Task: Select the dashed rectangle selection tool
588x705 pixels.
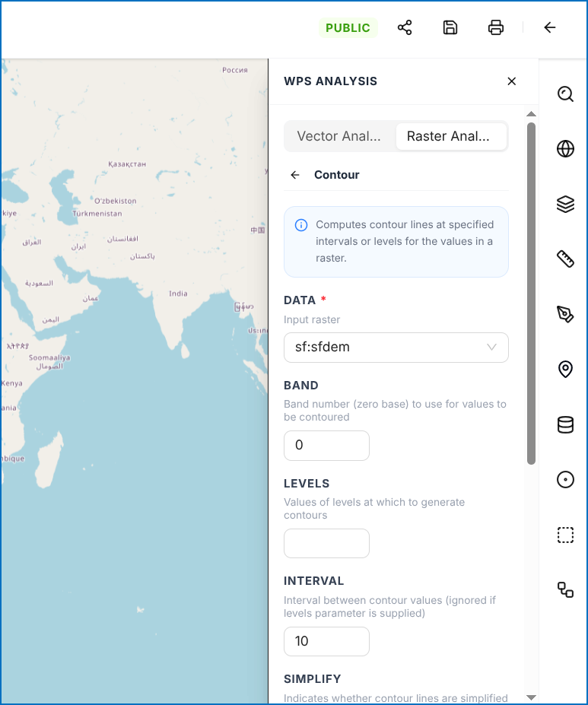Action: [x=565, y=535]
